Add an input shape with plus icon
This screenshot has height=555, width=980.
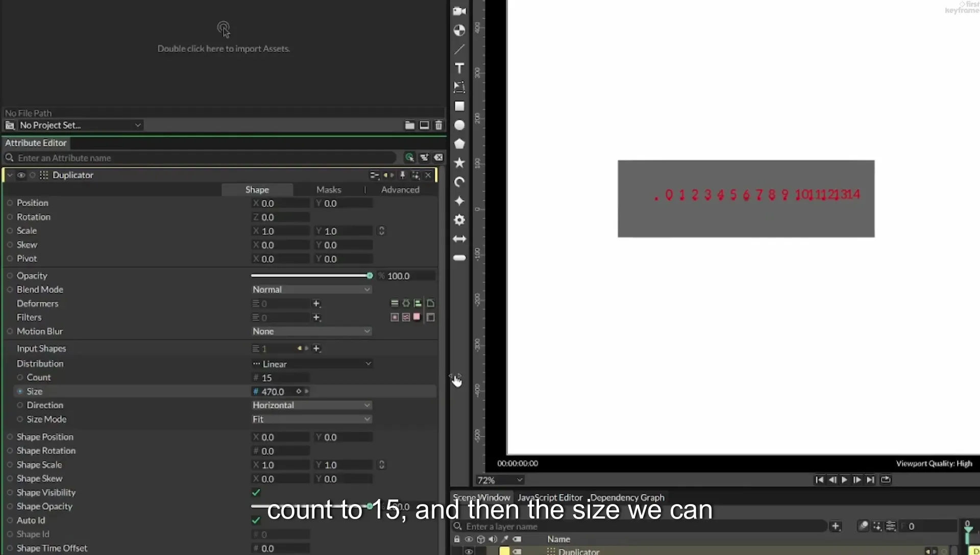316,348
